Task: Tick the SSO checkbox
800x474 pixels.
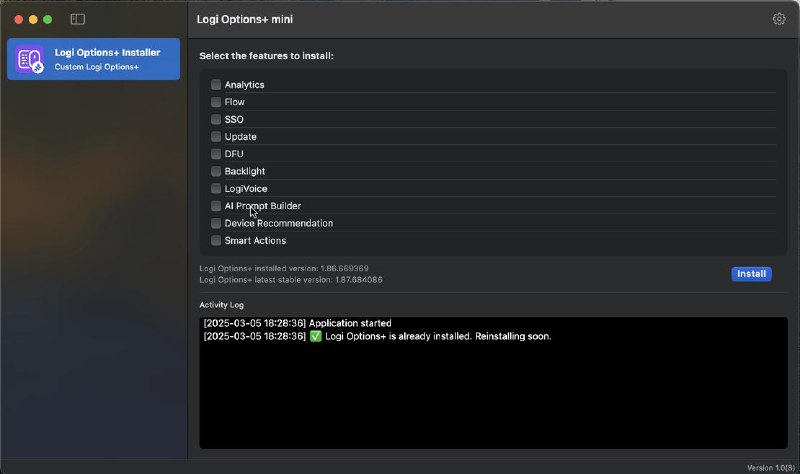Action: coord(216,119)
